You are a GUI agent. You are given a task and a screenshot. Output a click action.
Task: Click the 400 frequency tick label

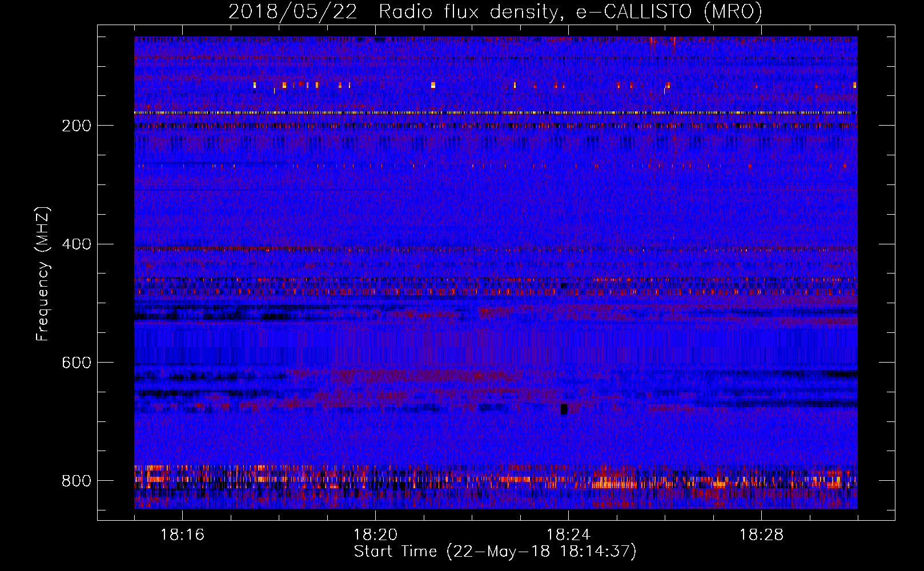coord(77,244)
